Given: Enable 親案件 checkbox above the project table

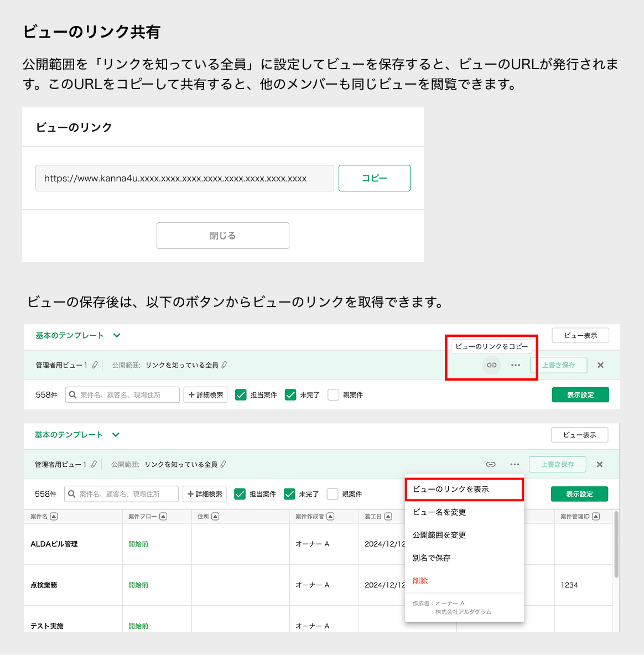Looking at the screenshot, I should pyautogui.click(x=333, y=494).
